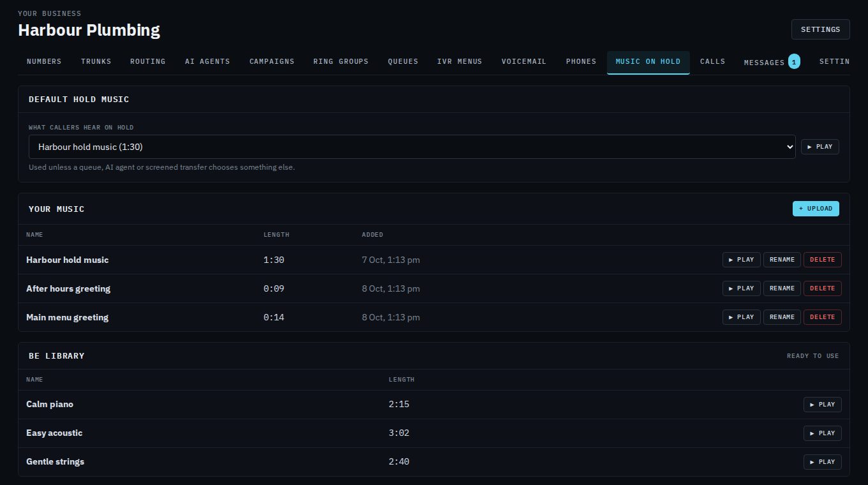
Task: Rename Harbour hold music
Action: pos(782,260)
